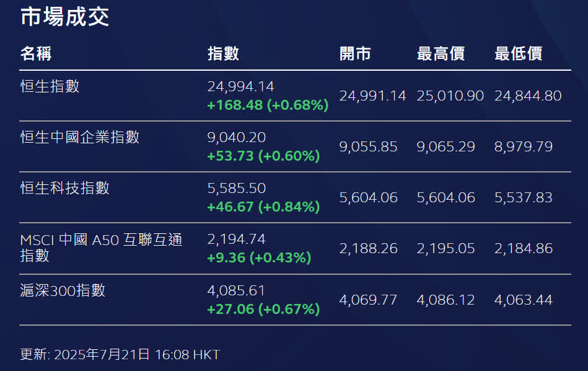
Task: Click the 市場成交 section heading
Action: [65, 17]
